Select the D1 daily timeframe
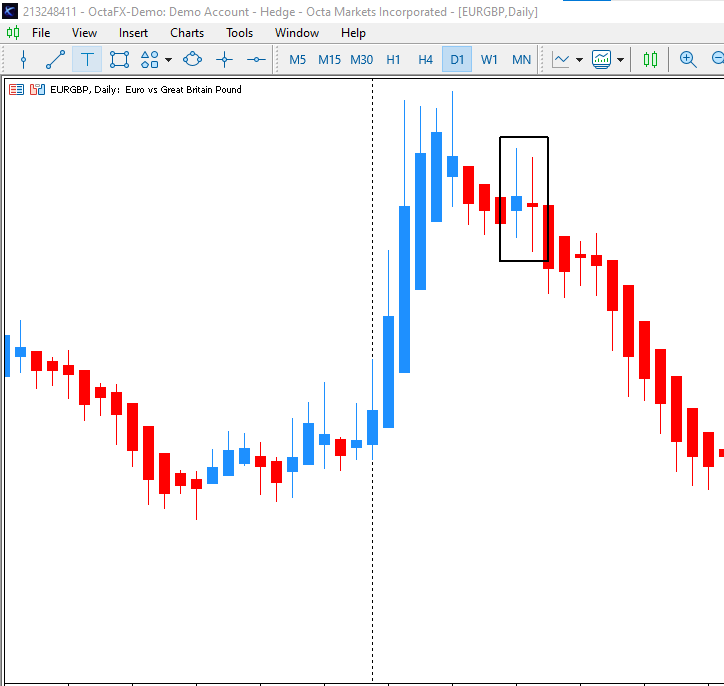Image resolution: width=724 pixels, height=686 pixels. [457, 60]
